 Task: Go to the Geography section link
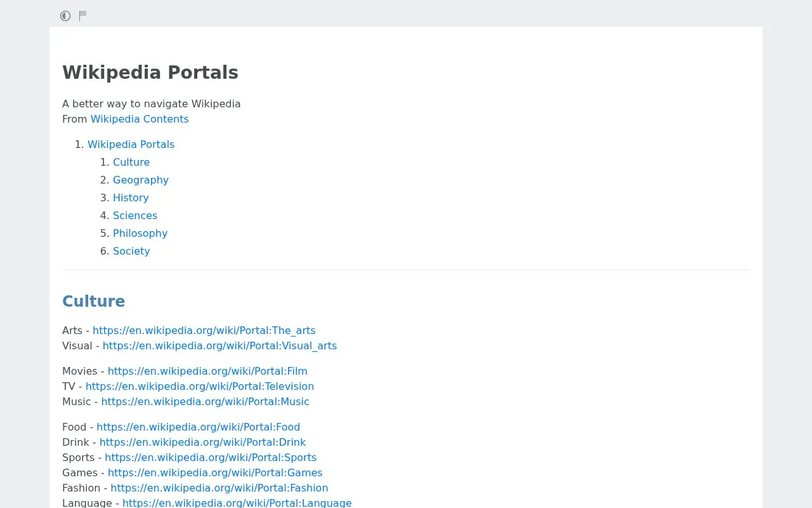(x=141, y=180)
